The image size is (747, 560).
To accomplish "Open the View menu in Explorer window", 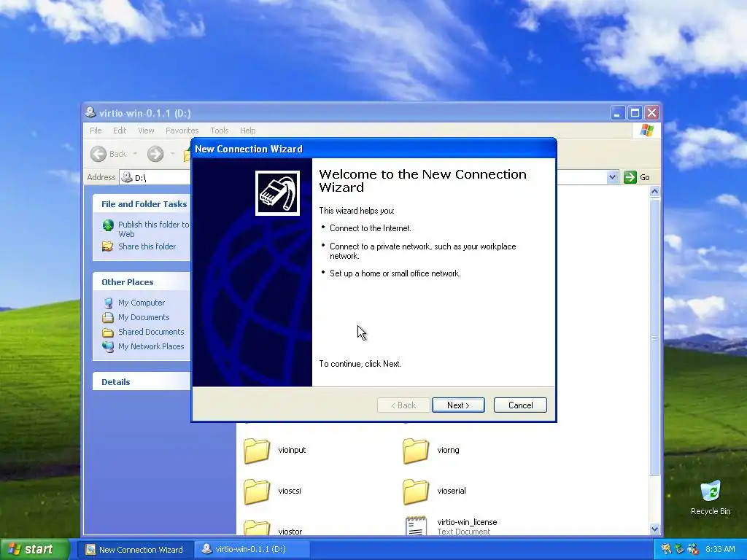I will point(146,131).
